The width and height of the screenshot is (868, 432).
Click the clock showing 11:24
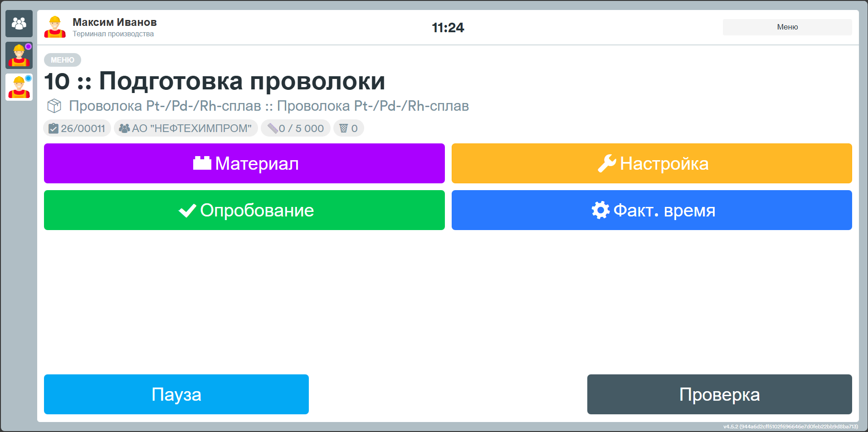point(448,28)
